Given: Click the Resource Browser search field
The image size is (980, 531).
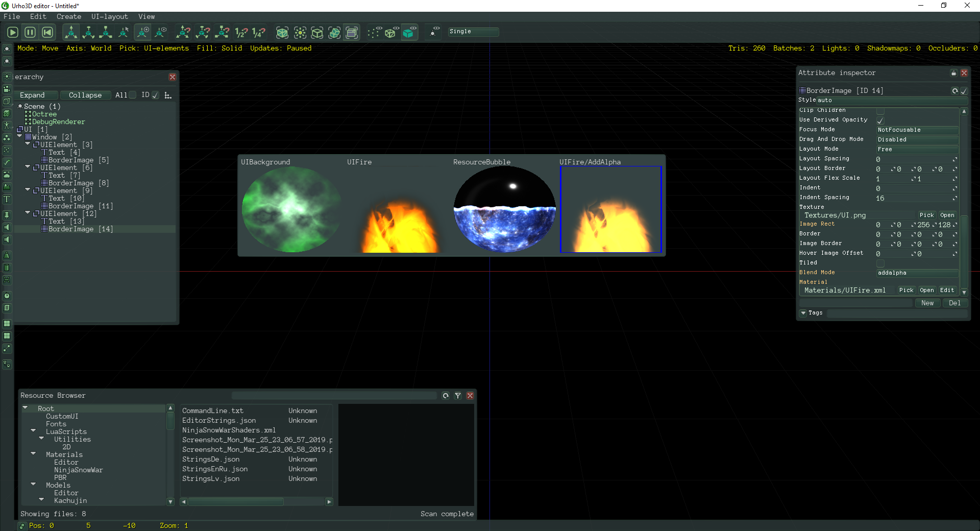Looking at the screenshot, I should (334, 396).
